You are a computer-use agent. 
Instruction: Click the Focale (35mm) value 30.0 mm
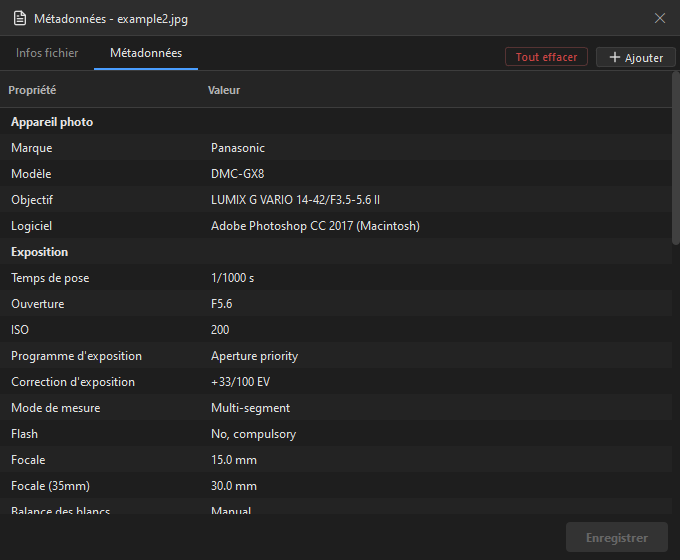pyautogui.click(x=234, y=486)
